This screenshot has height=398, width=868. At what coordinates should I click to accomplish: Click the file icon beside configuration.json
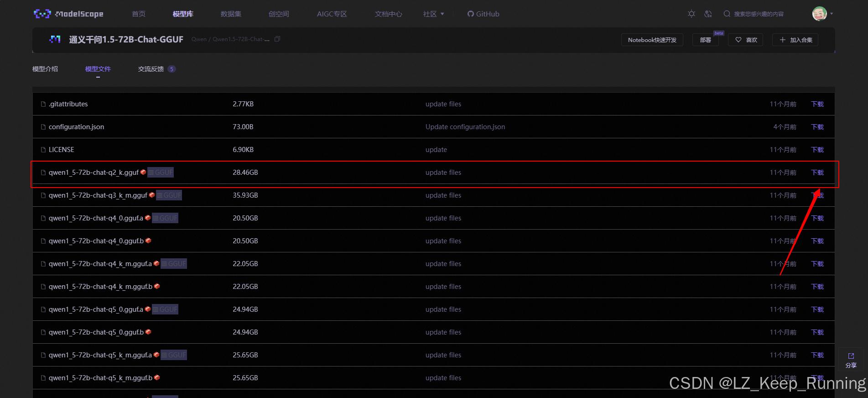43,127
